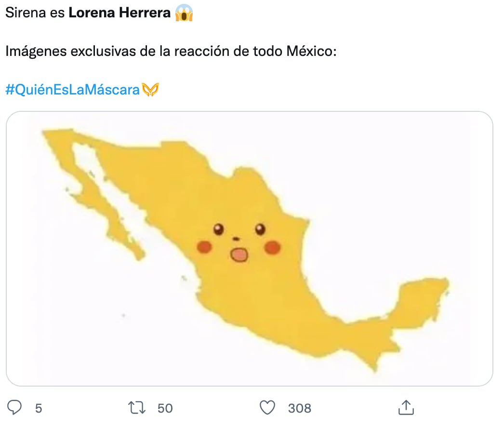Click the golden emoji after the hashtag

(150, 89)
